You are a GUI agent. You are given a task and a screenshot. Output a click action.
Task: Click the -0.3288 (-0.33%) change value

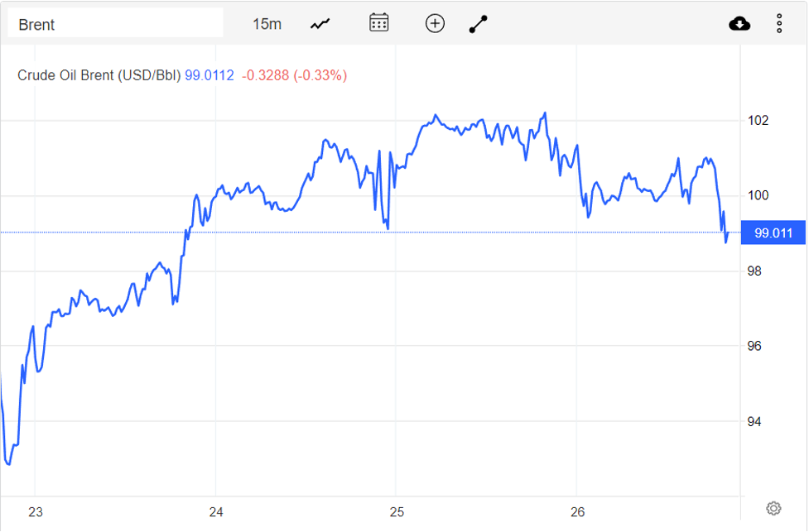[294, 75]
